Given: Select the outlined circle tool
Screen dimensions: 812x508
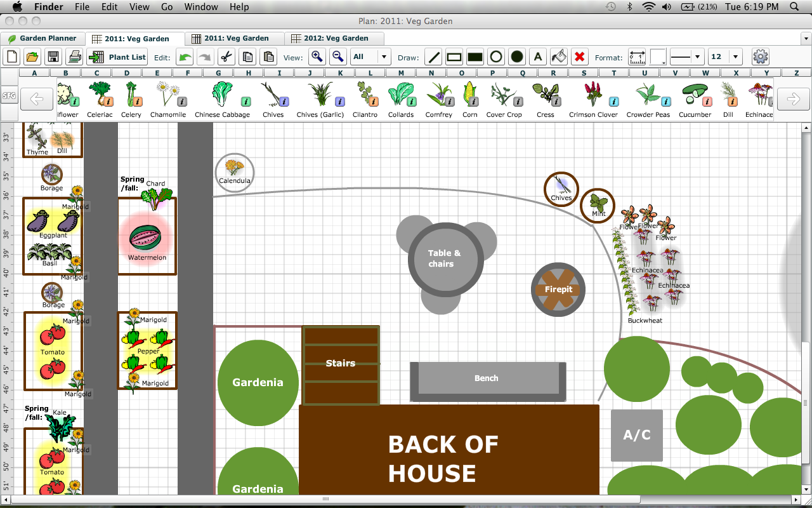Looking at the screenshot, I should coord(496,57).
